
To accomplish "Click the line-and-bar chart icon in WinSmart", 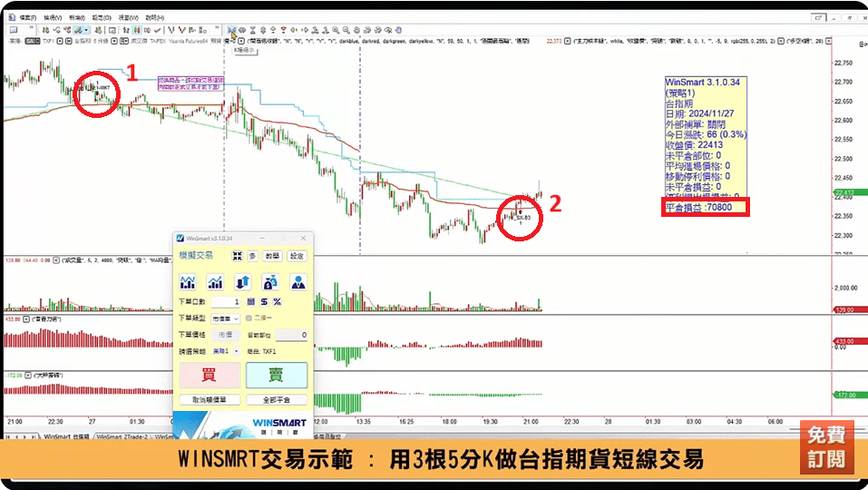I will tap(188, 282).
